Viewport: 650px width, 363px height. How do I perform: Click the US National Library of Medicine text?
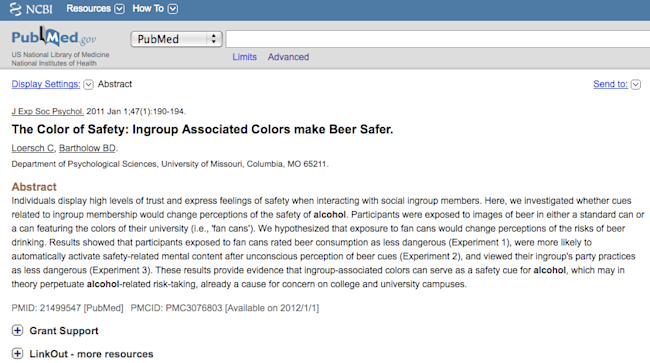(x=61, y=55)
